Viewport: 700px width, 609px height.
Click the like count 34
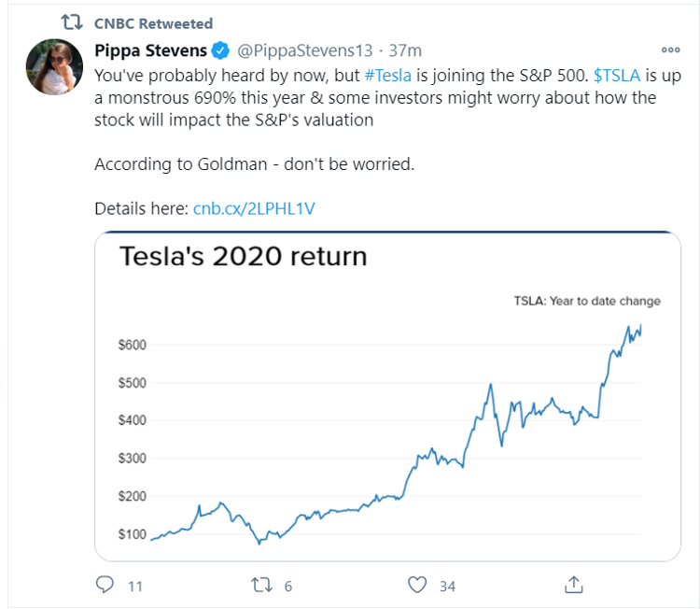click(x=447, y=587)
